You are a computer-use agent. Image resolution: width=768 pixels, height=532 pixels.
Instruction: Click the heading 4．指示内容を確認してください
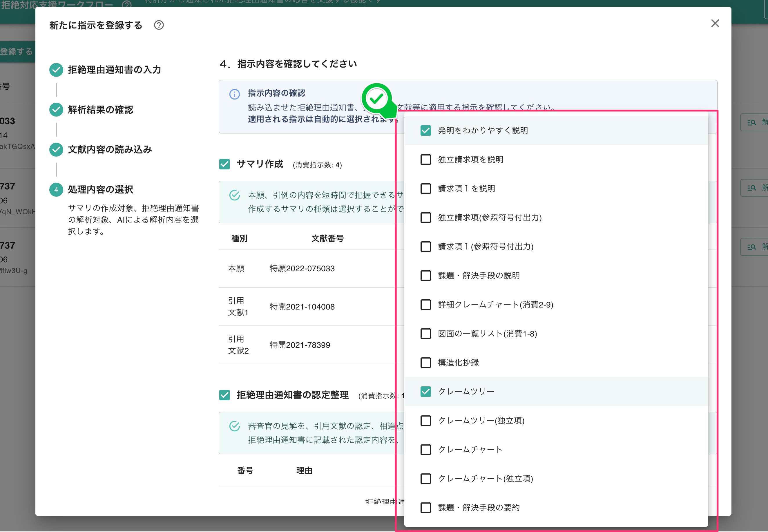pyautogui.click(x=288, y=64)
